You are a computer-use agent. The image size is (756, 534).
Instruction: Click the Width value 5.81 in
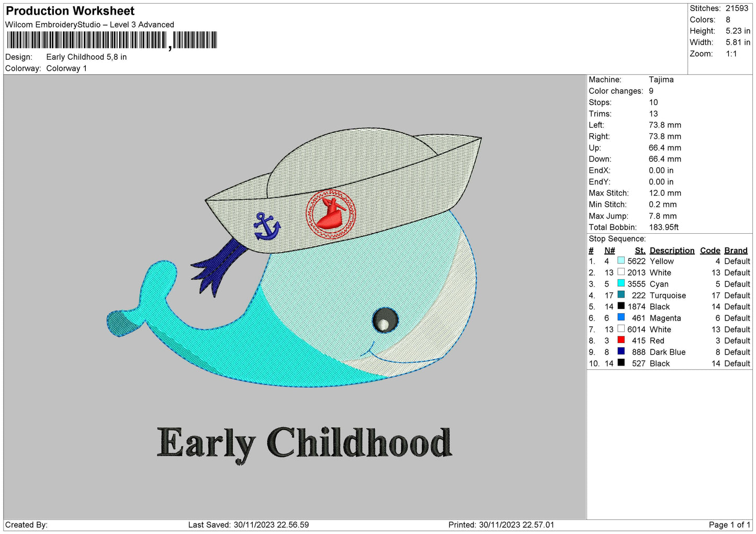click(738, 42)
